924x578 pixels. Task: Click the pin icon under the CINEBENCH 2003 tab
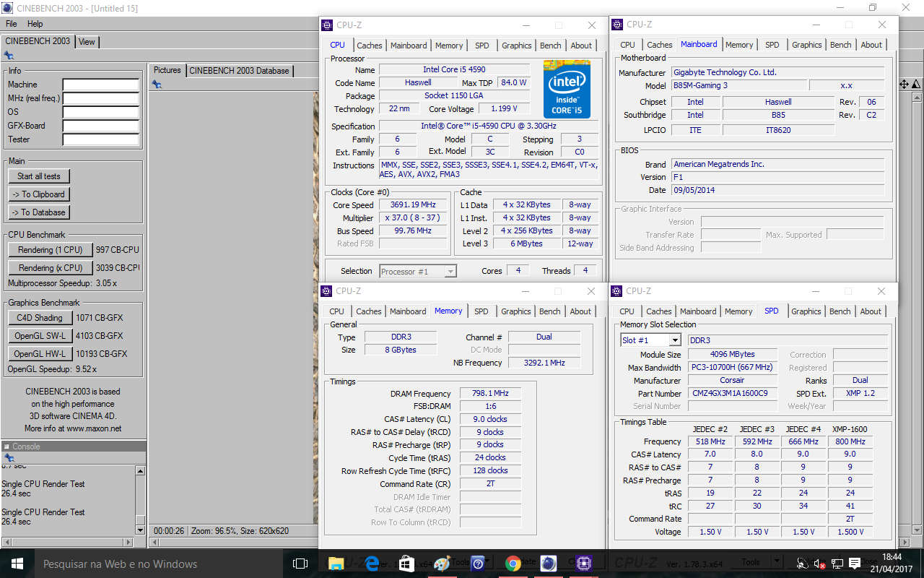(9, 56)
